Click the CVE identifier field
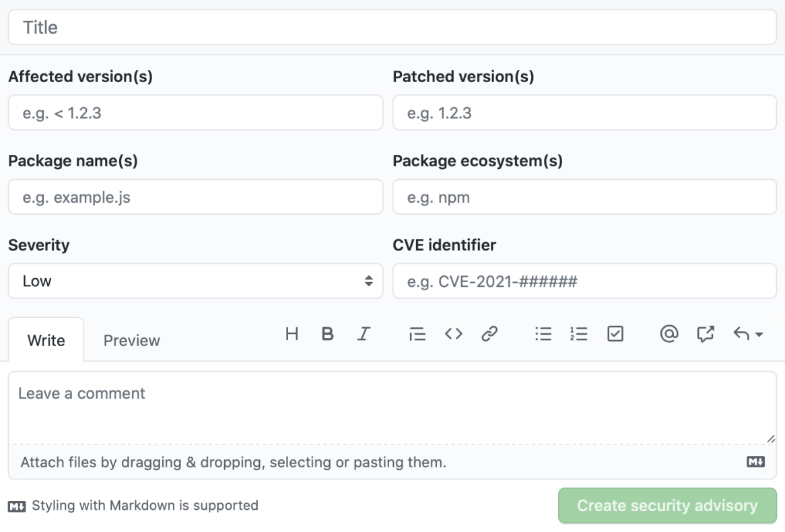Viewport: 785px width, 532px height. tap(584, 281)
